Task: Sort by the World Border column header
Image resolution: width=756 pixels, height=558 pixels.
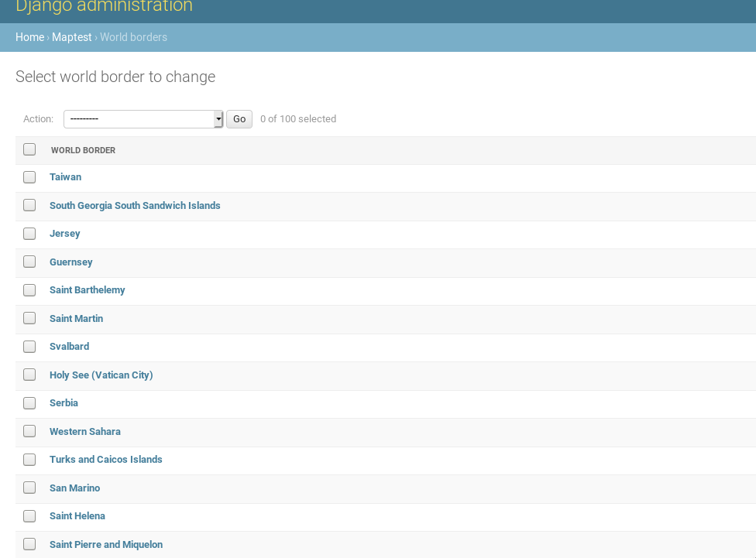Action: pos(83,150)
